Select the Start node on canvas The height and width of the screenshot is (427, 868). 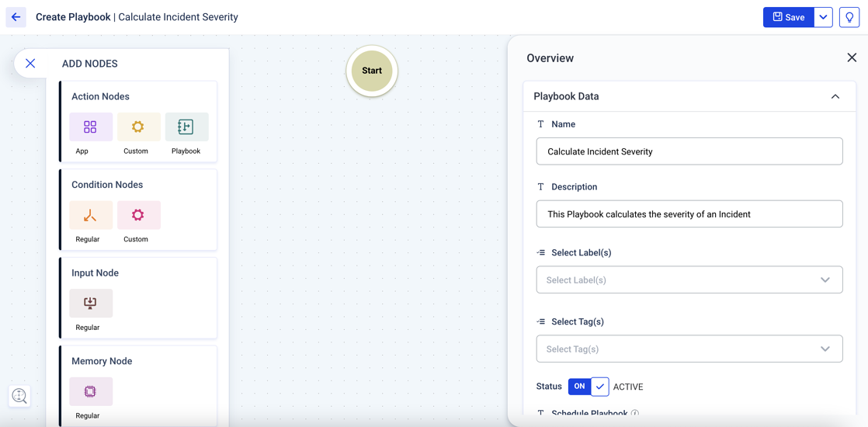pyautogui.click(x=372, y=71)
